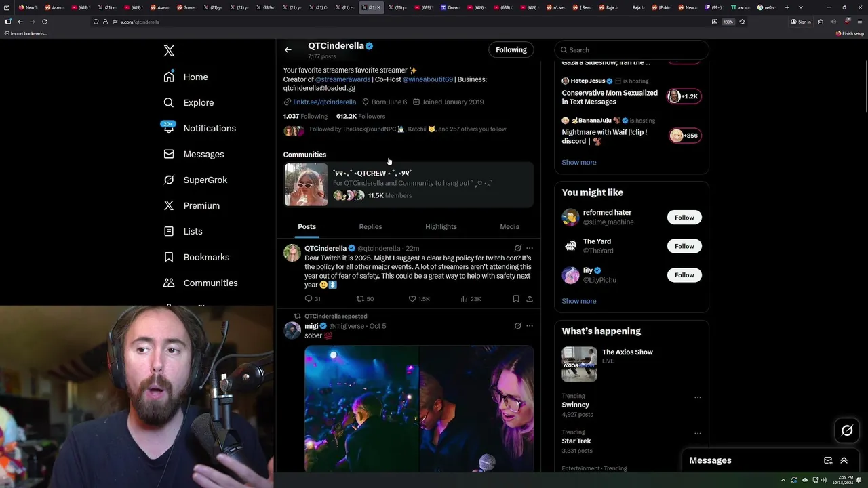Click Grok icon on migi's post
This screenshot has height=488, width=868.
pos(517,326)
